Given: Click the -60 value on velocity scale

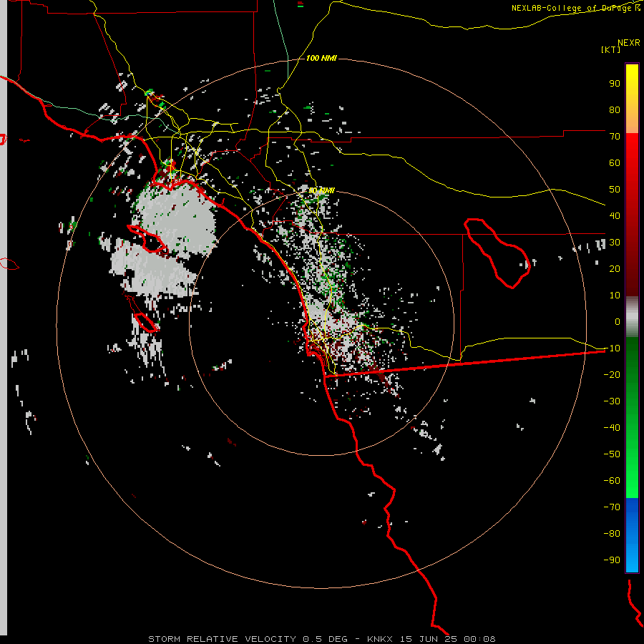Looking at the screenshot, I should pyautogui.click(x=612, y=481).
